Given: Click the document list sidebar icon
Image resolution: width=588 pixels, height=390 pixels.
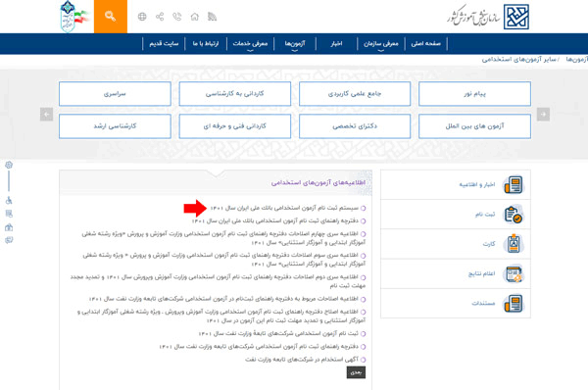Looking at the screenshot, I should (x=9, y=214).
